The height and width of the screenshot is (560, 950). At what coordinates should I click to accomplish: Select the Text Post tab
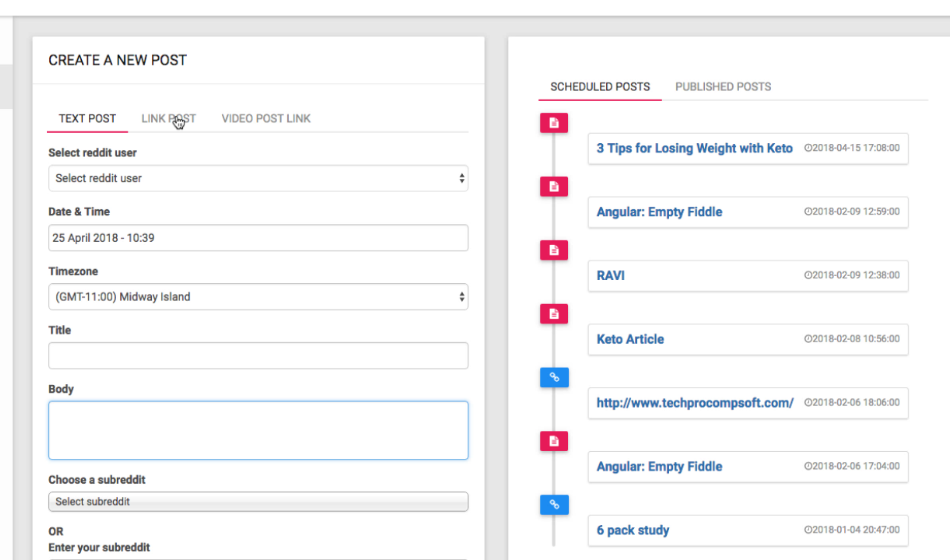87,119
